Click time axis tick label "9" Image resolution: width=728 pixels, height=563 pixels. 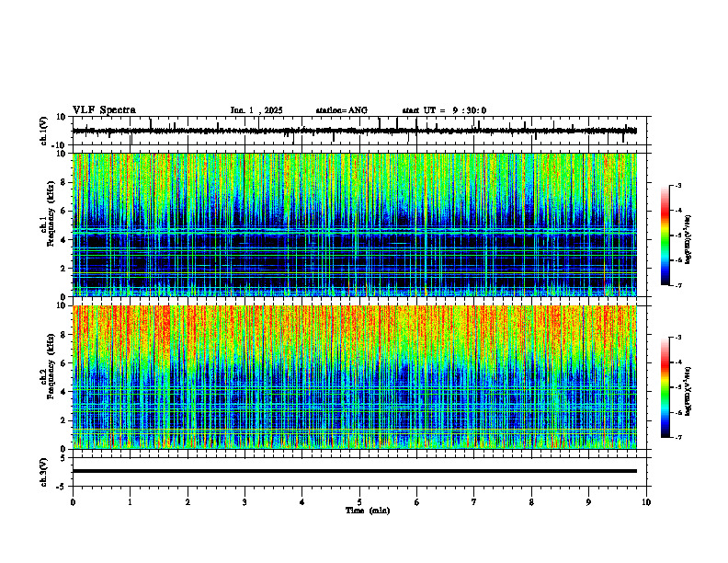[x=588, y=502]
